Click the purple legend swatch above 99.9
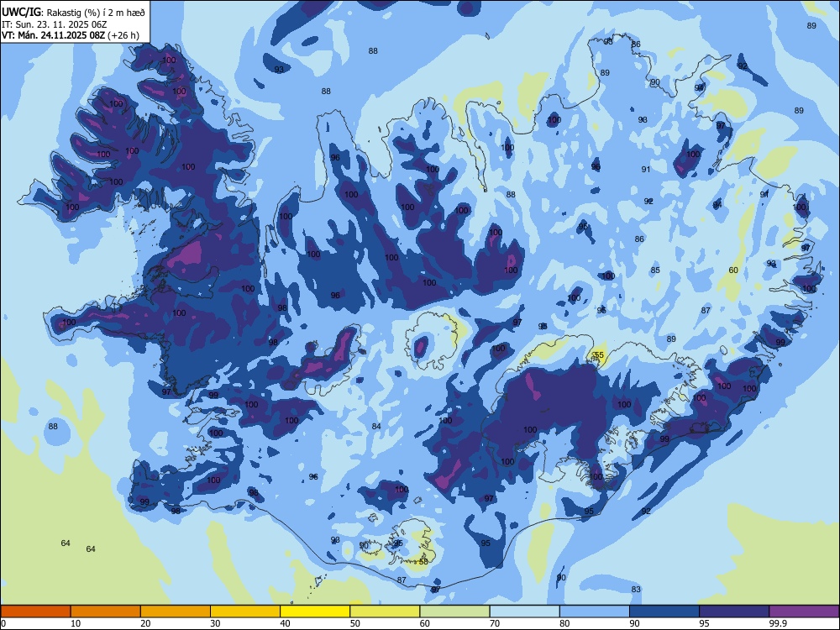 coord(804,612)
